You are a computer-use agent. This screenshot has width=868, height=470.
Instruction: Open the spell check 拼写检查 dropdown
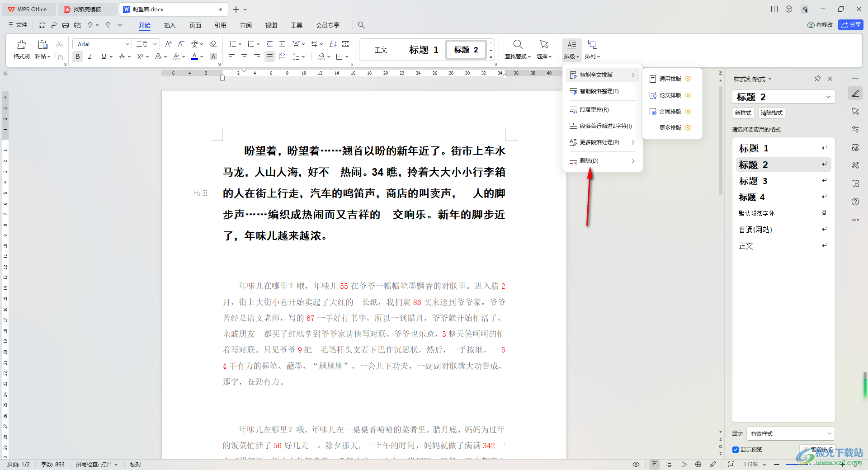[97, 464]
